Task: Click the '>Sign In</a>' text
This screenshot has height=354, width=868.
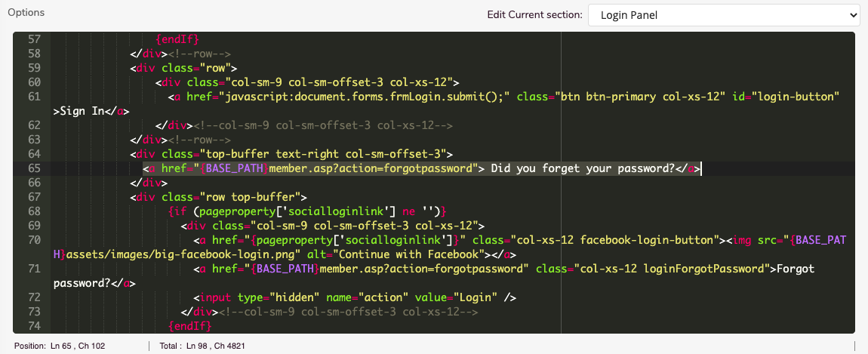Action: pyautogui.click(x=91, y=111)
